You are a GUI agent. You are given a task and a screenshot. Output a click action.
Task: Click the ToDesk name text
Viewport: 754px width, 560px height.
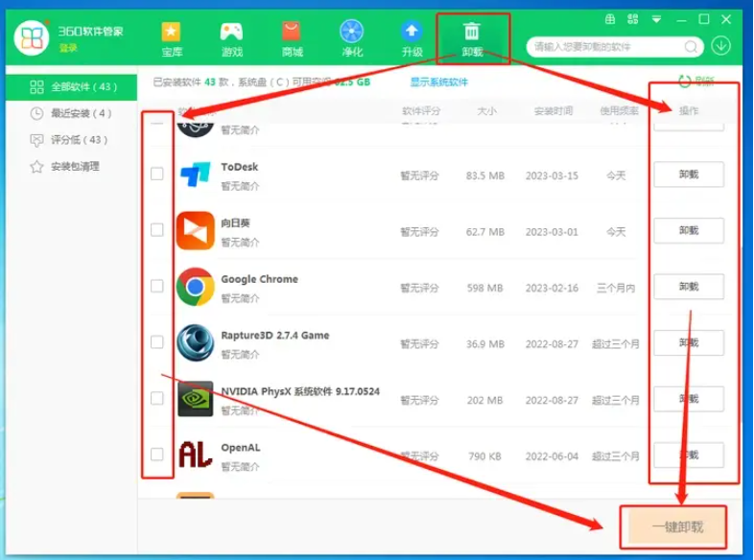pyautogui.click(x=240, y=167)
